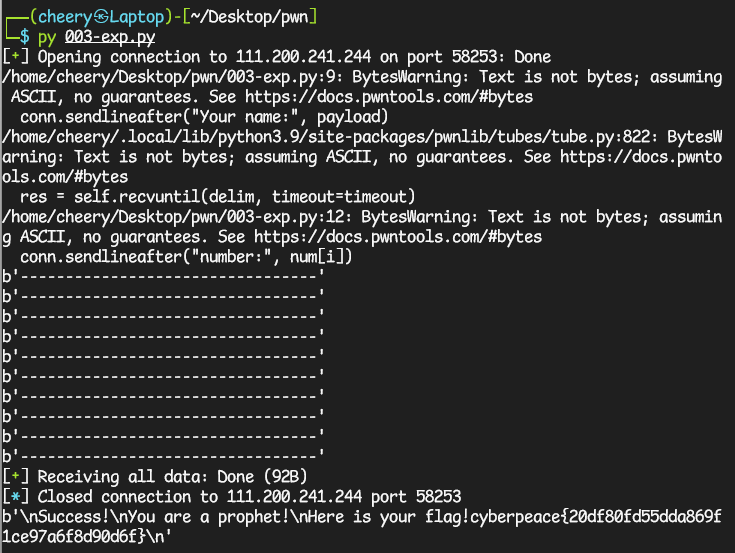
Task: Click the ~/Desktop/pwn directory path in prompt
Action: pyautogui.click(x=249, y=17)
